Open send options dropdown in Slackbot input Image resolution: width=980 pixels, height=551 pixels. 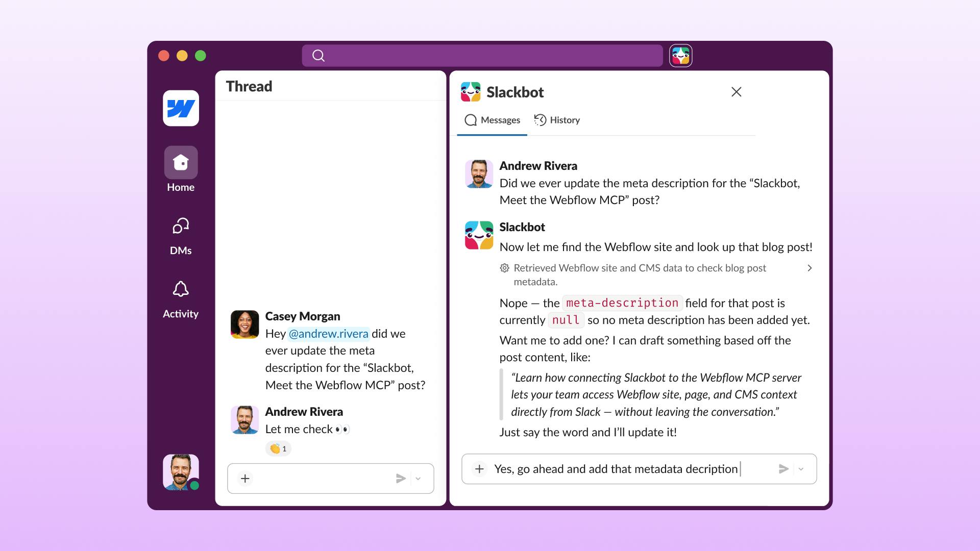(x=801, y=469)
